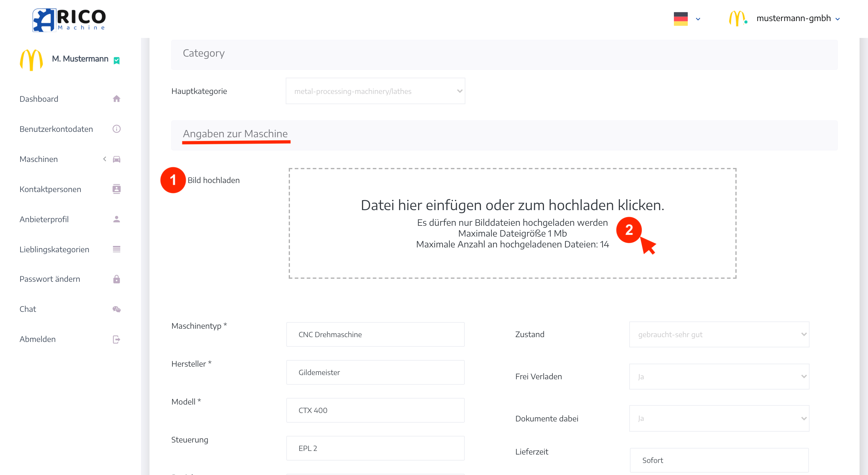Click the Lieblingskategorien list icon
868x475 pixels.
click(117, 249)
